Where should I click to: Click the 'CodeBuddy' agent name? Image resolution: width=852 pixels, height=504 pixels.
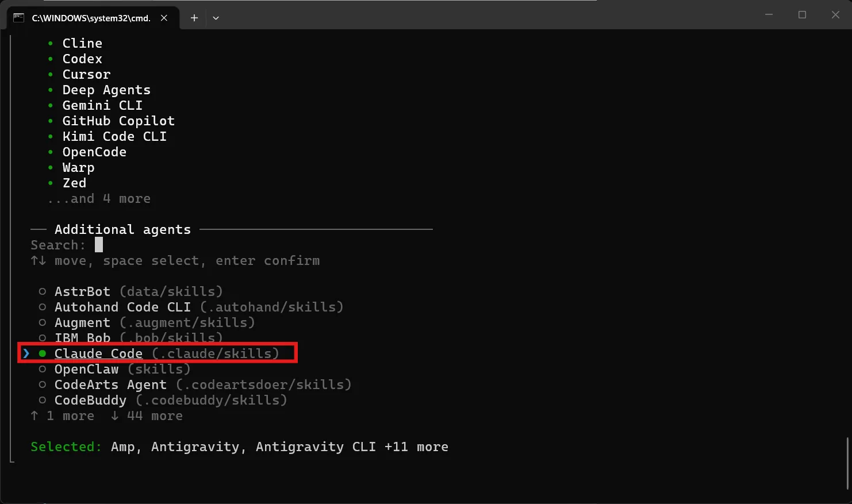click(x=90, y=400)
